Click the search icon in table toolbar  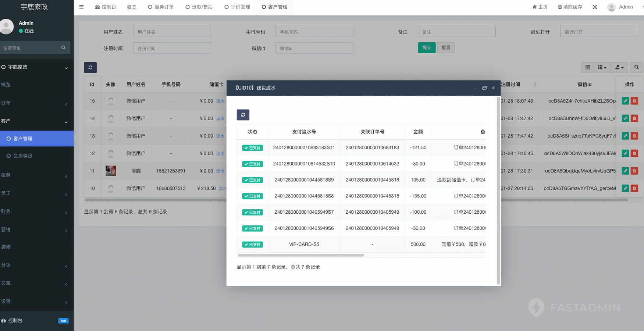tap(636, 67)
